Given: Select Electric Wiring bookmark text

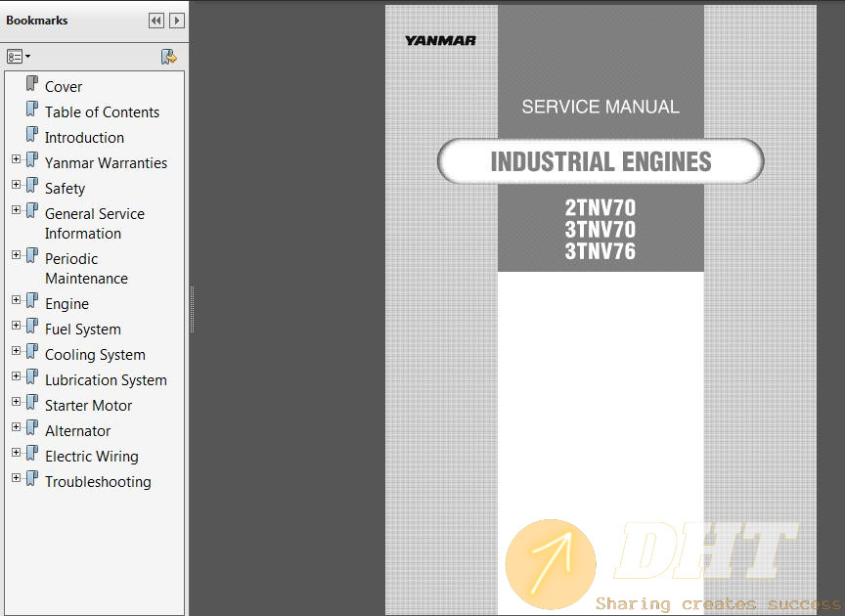Looking at the screenshot, I should pos(92,457).
